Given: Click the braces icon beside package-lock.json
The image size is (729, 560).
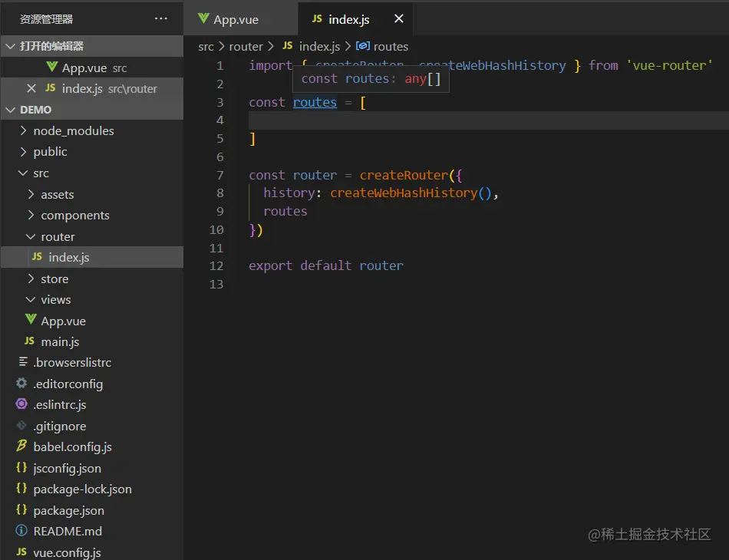Looking at the screenshot, I should pos(21,488).
